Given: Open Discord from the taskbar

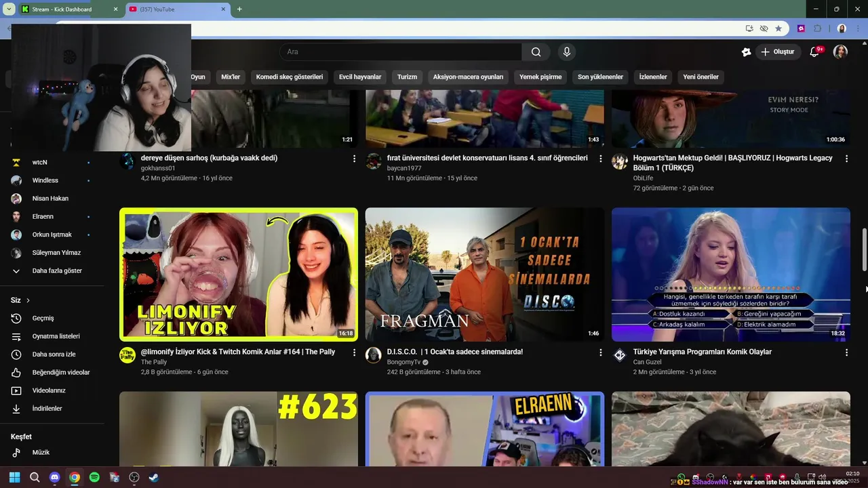Looking at the screenshot, I should coord(55,477).
